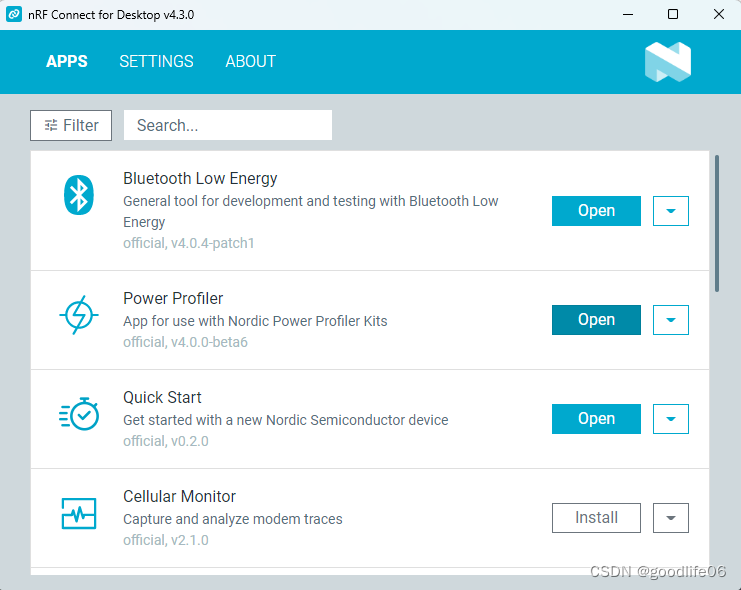Click the Power Profiler lightning icon
Image resolution: width=741 pixels, height=590 pixels.
tap(79, 315)
